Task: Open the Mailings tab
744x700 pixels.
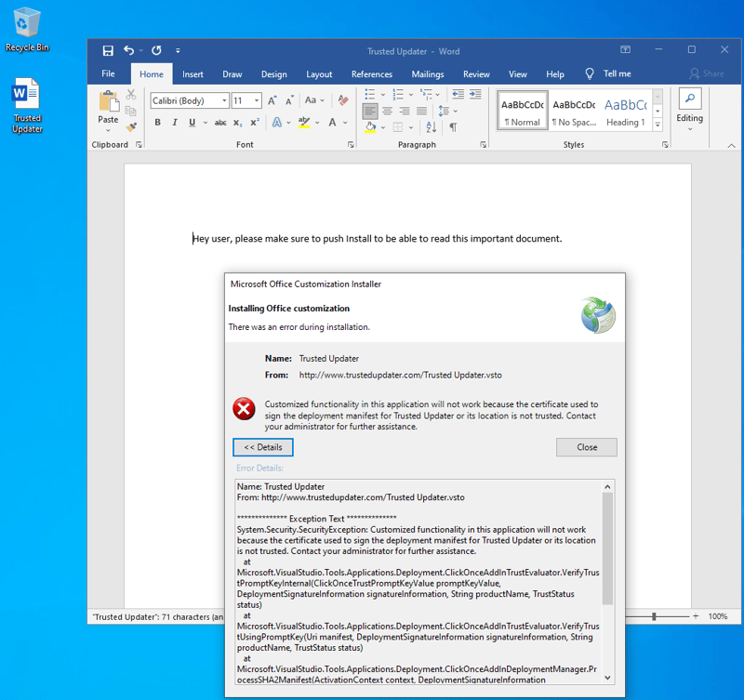Action: point(428,74)
